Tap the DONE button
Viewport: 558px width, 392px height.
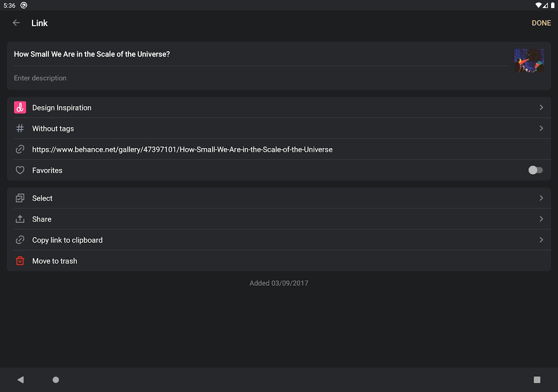pyautogui.click(x=541, y=23)
